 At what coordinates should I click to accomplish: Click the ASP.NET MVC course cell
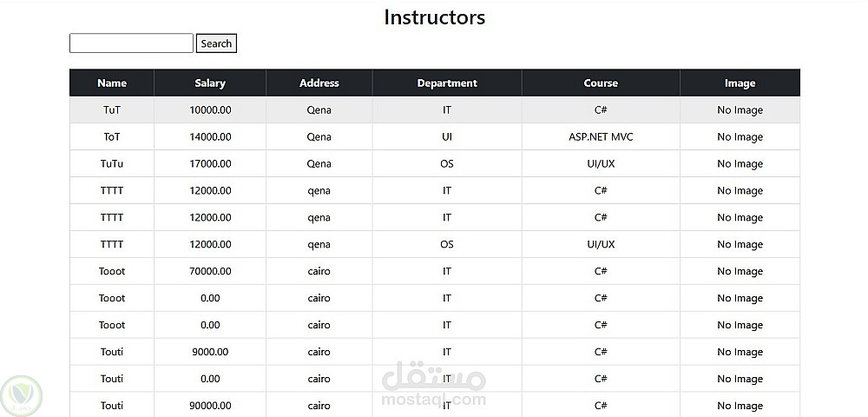pyautogui.click(x=601, y=137)
